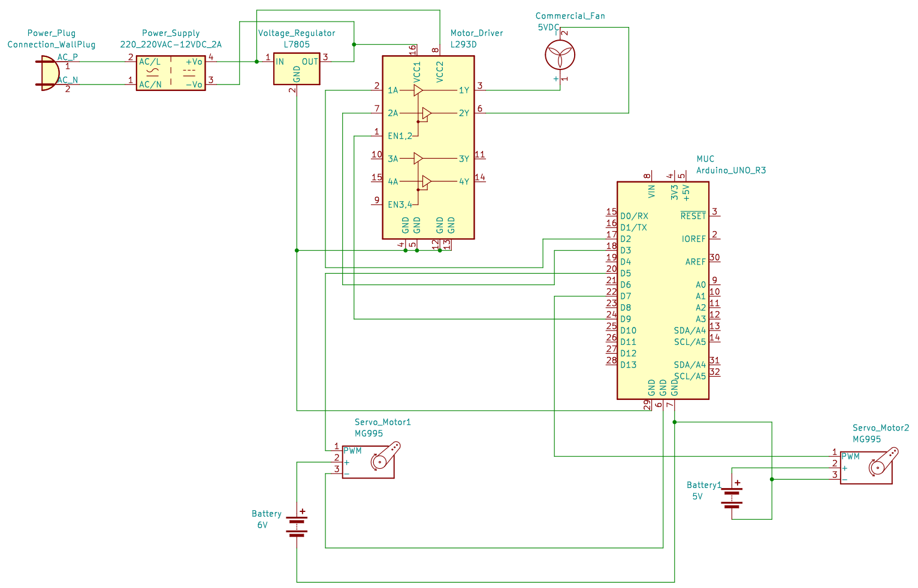Select the Battery1 5V symbol
This screenshot has height=588, width=918.
(732, 496)
